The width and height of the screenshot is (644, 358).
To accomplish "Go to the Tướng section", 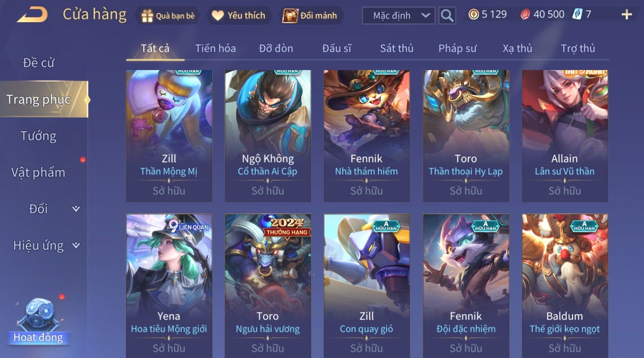I will coord(38,136).
